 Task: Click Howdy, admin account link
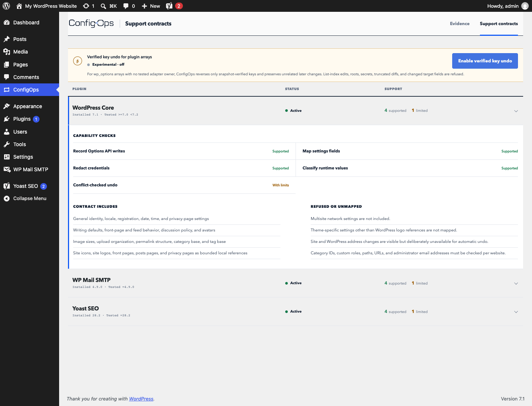(x=503, y=6)
